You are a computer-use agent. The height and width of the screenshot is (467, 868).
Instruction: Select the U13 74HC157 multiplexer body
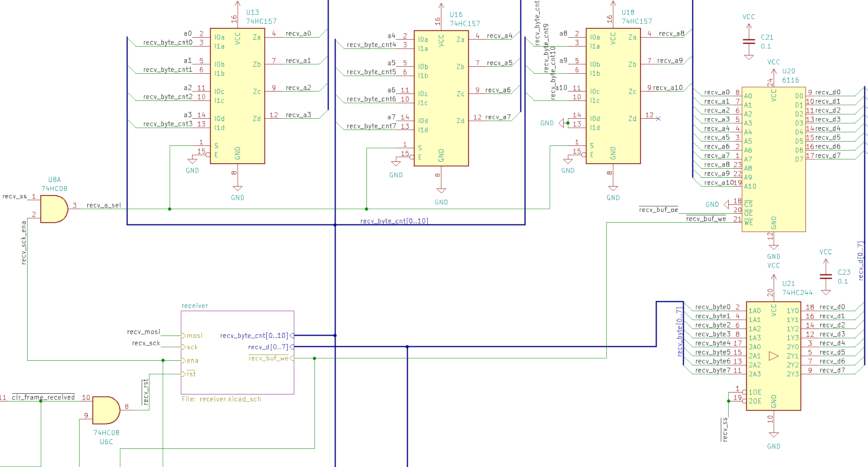pyautogui.click(x=237, y=96)
